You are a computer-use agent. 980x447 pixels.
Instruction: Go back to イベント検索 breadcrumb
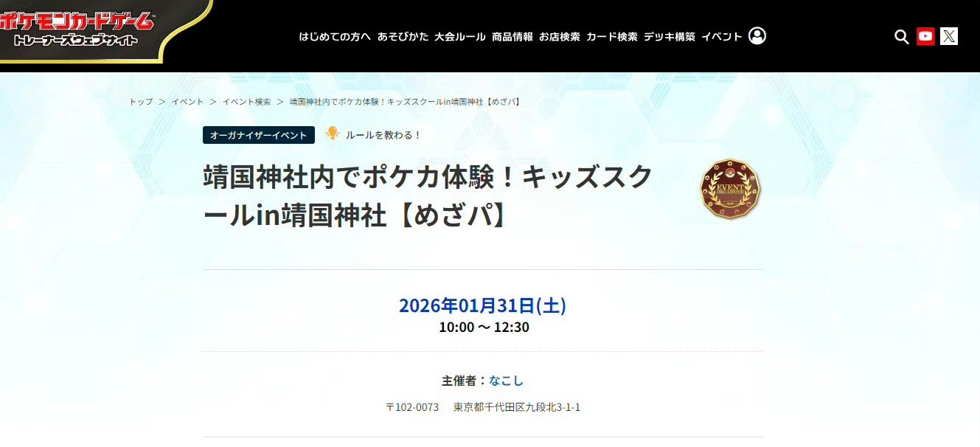point(246,102)
